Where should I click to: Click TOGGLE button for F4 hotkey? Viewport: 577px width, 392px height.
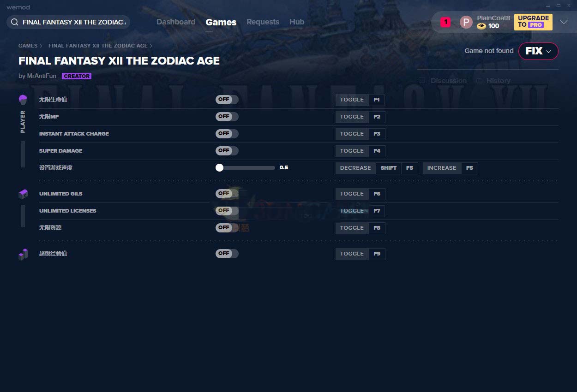tap(352, 151)
